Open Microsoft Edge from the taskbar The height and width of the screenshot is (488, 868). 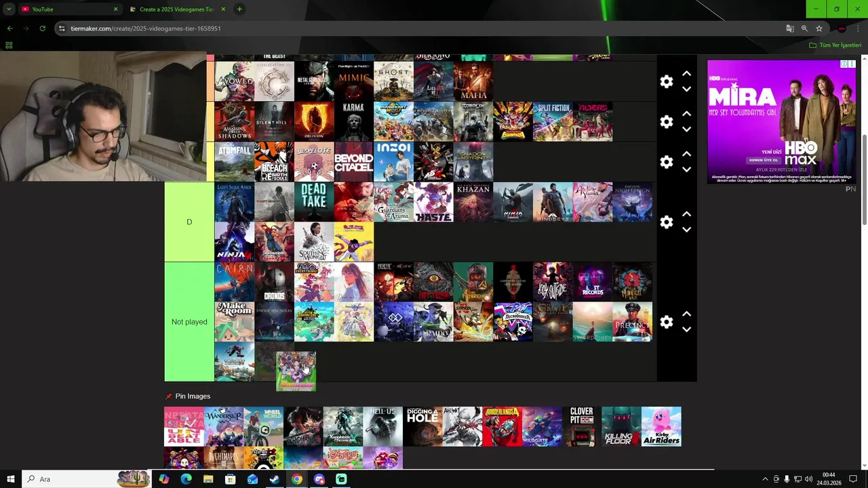[x=186, y=479]
